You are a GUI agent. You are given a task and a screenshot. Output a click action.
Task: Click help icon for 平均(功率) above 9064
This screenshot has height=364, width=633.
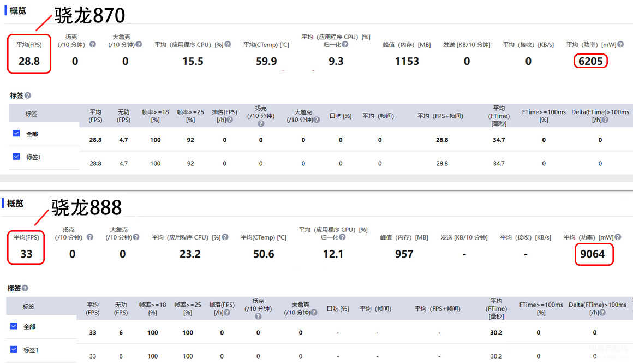coord(618,237)
